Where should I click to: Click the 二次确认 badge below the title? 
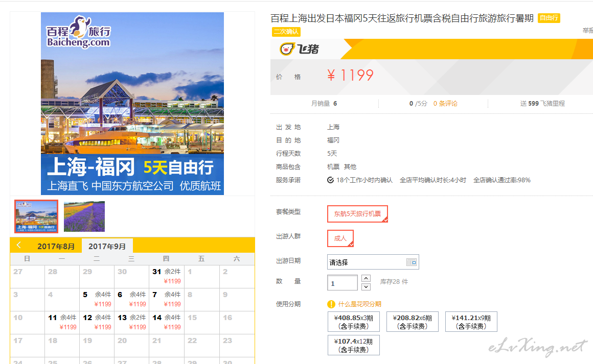pos(286,32)
